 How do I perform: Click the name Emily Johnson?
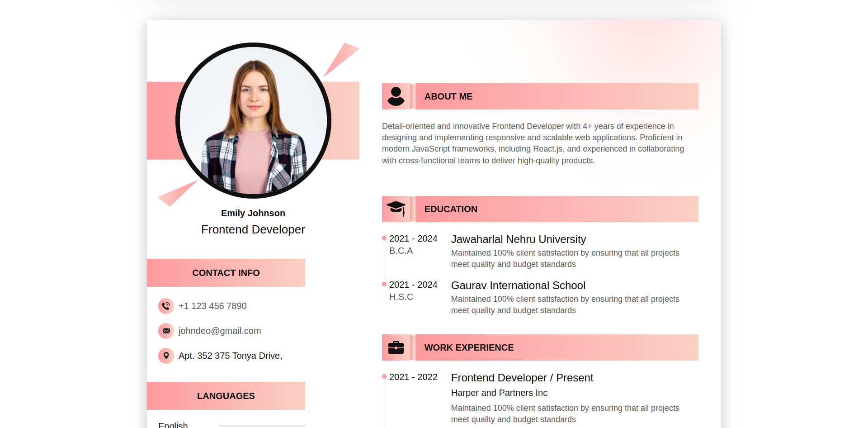253,213
